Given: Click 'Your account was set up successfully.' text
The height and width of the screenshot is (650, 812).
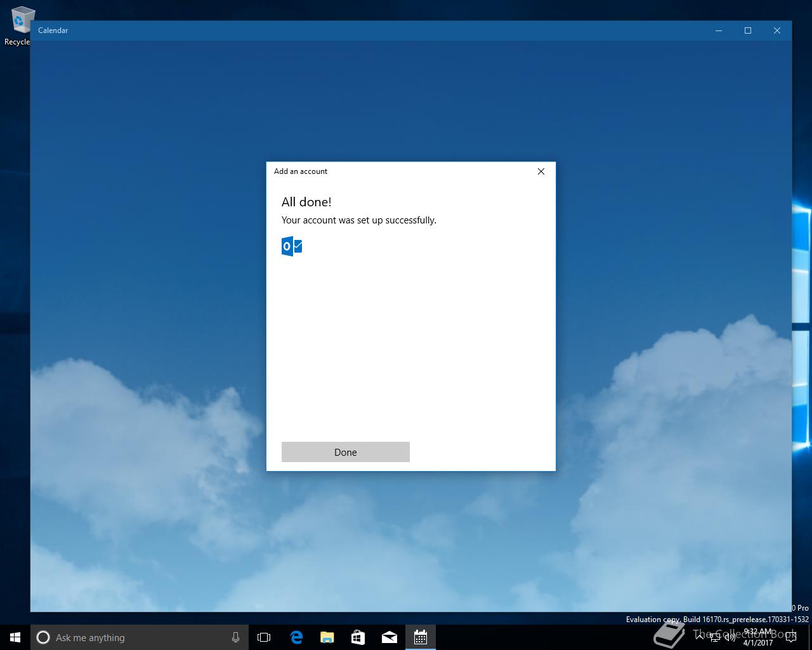Looking at the screenshot, I should (x=359, y=220).
